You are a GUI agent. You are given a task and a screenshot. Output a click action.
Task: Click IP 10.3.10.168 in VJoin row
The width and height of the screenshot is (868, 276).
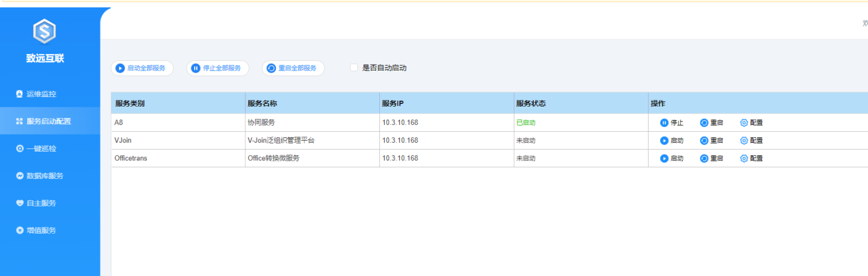pos(400,141)
